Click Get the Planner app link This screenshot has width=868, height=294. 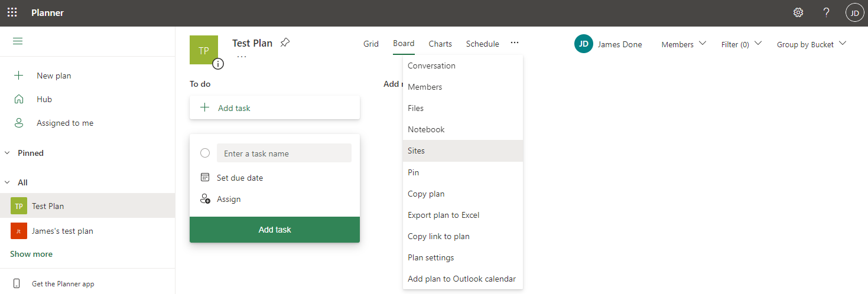[63, 284]
